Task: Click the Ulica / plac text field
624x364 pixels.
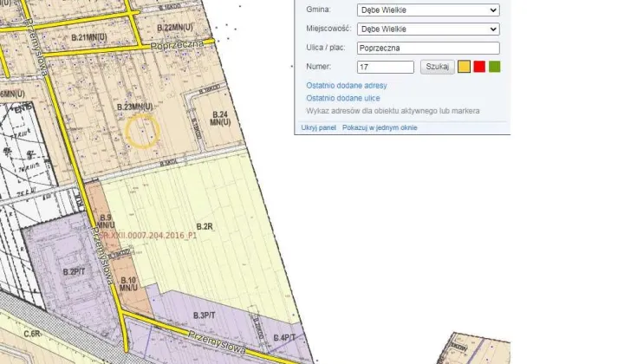Action: tap(427, 49)
